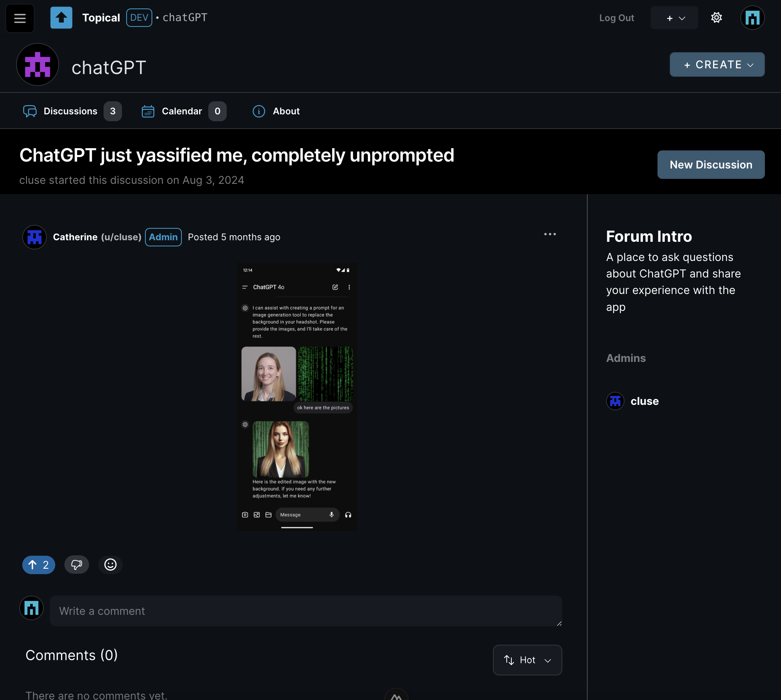Click the DEV badge in the header

[139, 18]
